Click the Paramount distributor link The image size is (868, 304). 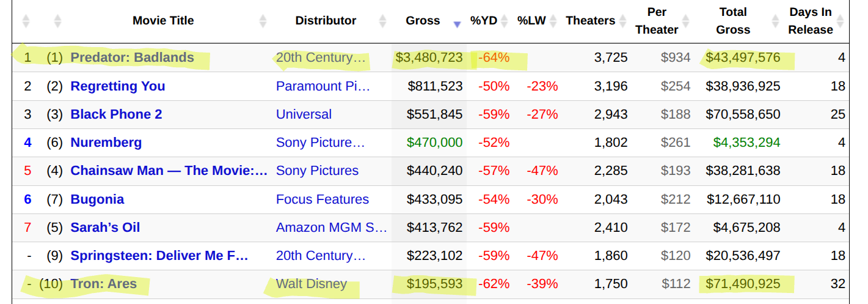pos(323,86)
